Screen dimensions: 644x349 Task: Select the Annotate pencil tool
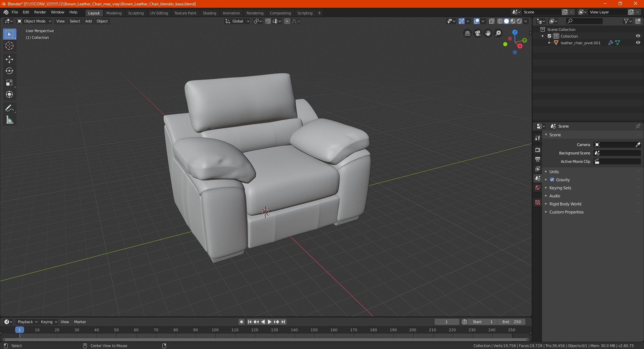tap(9, 108)
